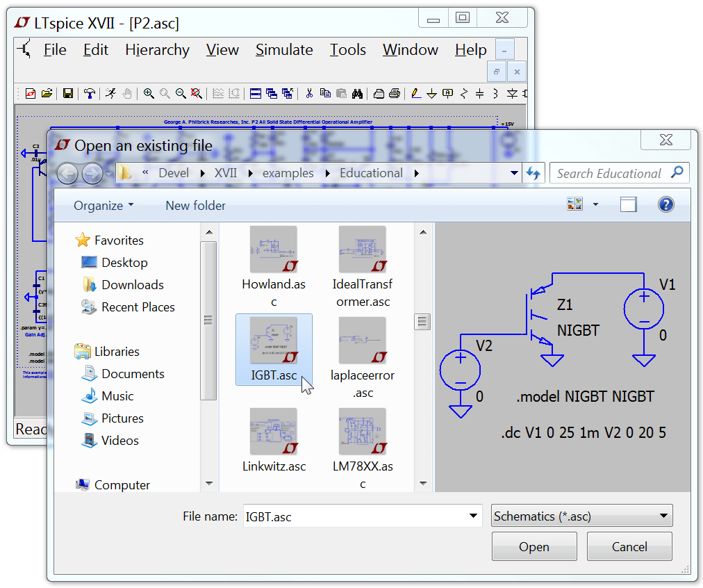Click the Save floppy disk icon

[67, 93]
